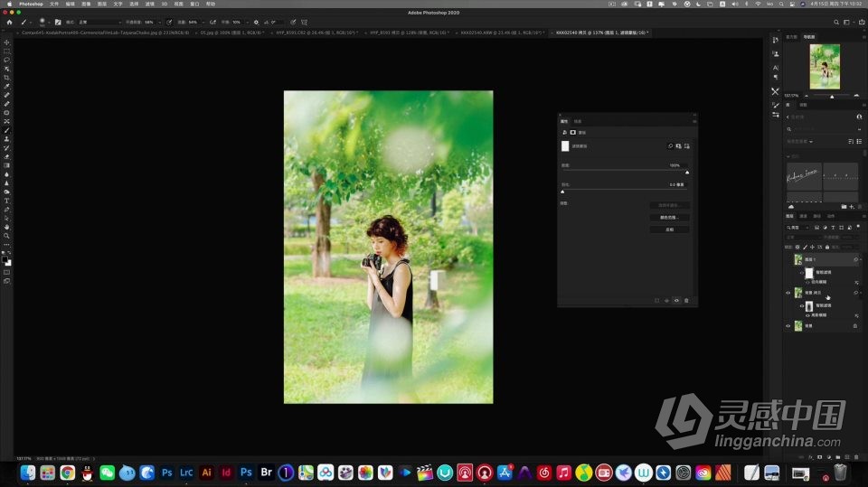Open the Filter menu in menu bar

[x=149, y=4]
